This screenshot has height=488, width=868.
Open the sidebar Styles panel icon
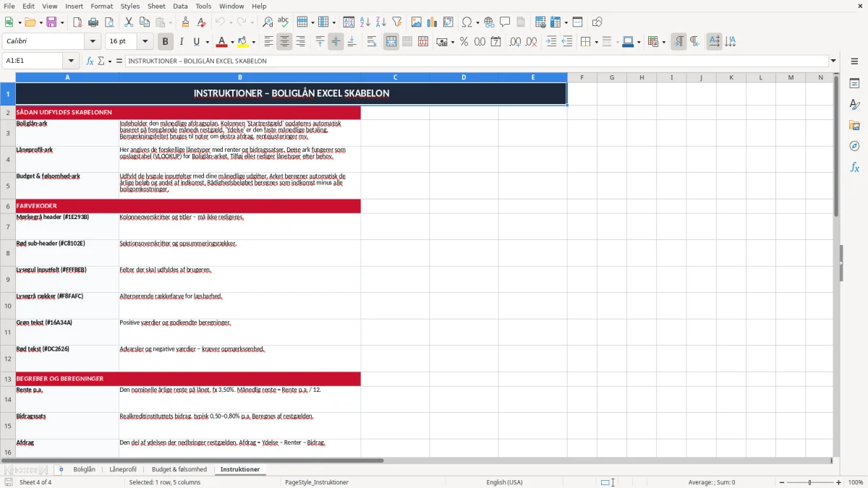[x=854, y=104]
